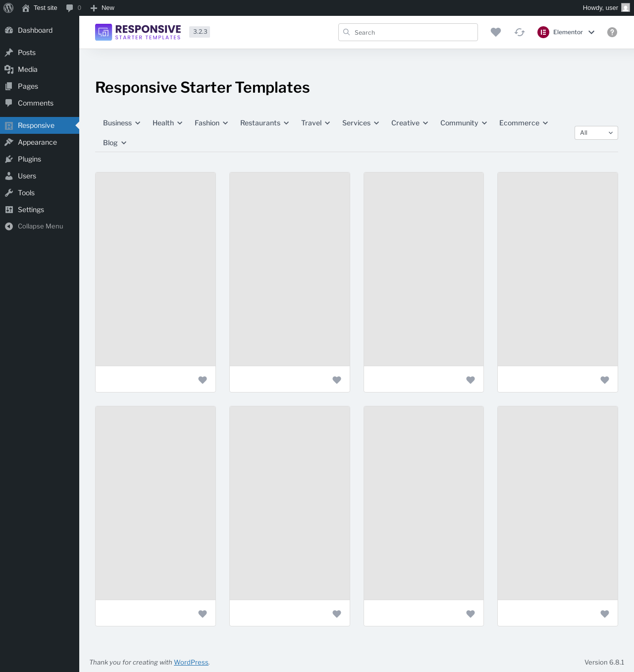Click the Responsive Starter Templates logo
Image resolution: width=634 pixels, height=672 pixels.
[x=138, y=32]
